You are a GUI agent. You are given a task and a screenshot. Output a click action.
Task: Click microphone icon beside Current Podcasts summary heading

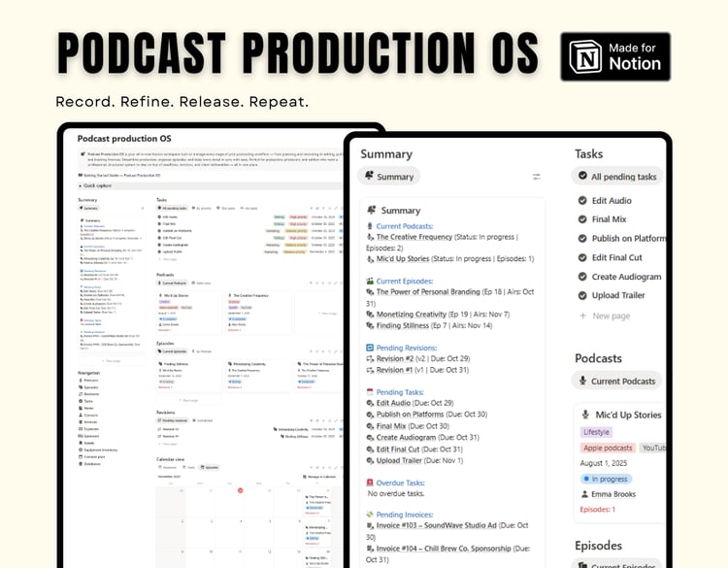[x=370, y=226]
